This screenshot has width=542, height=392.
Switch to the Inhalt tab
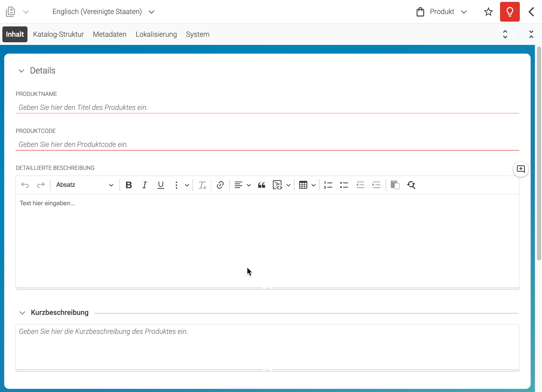point(15,34)
